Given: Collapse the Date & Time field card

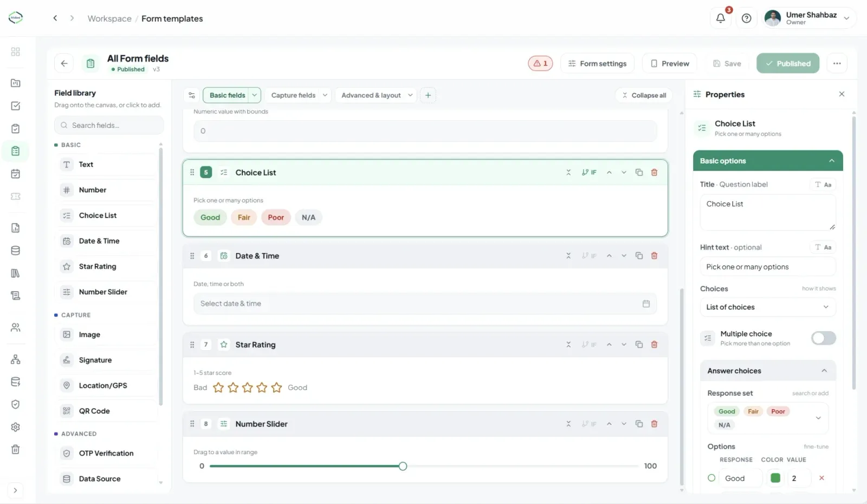Looking at the screenshot, I should pyautogui.click(x=568, y=256).
